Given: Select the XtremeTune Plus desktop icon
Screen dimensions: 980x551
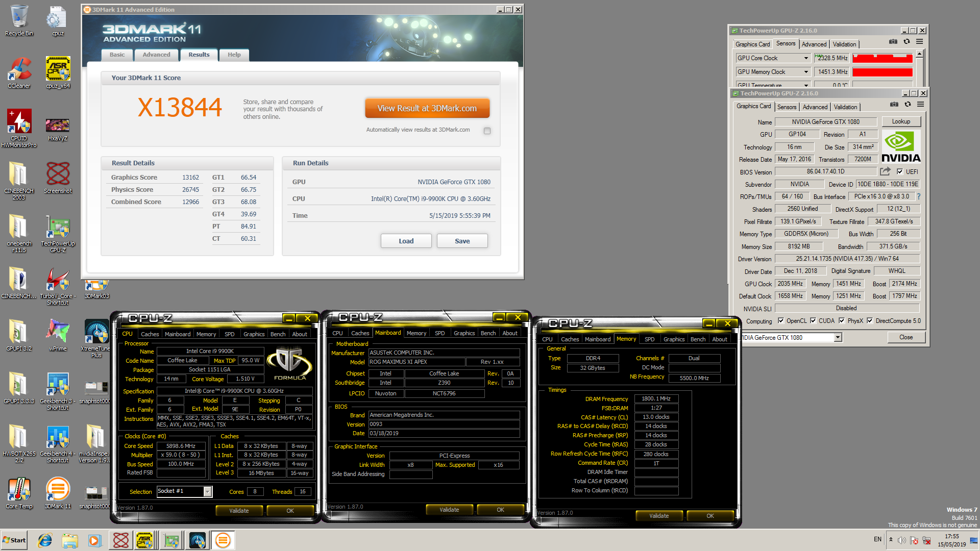Looking at the screenshot, I should [x=96, y=338].
